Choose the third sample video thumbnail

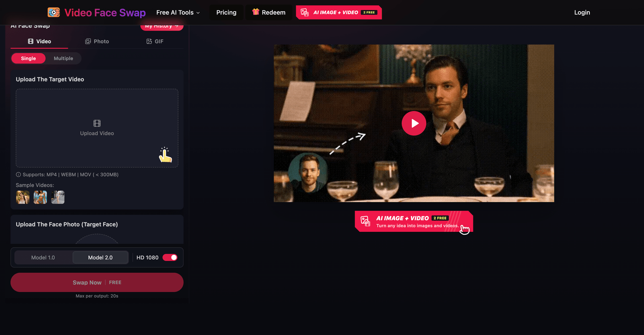[58, 197]
